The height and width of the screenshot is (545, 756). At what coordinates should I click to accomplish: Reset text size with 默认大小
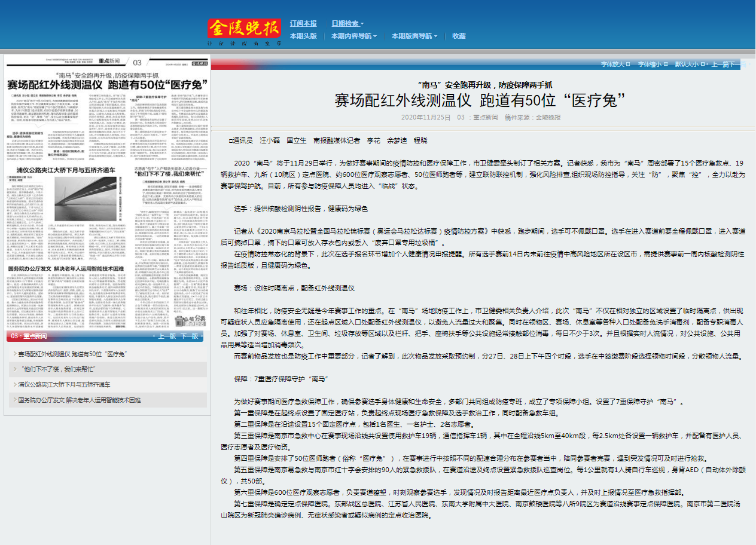[689, 64]
